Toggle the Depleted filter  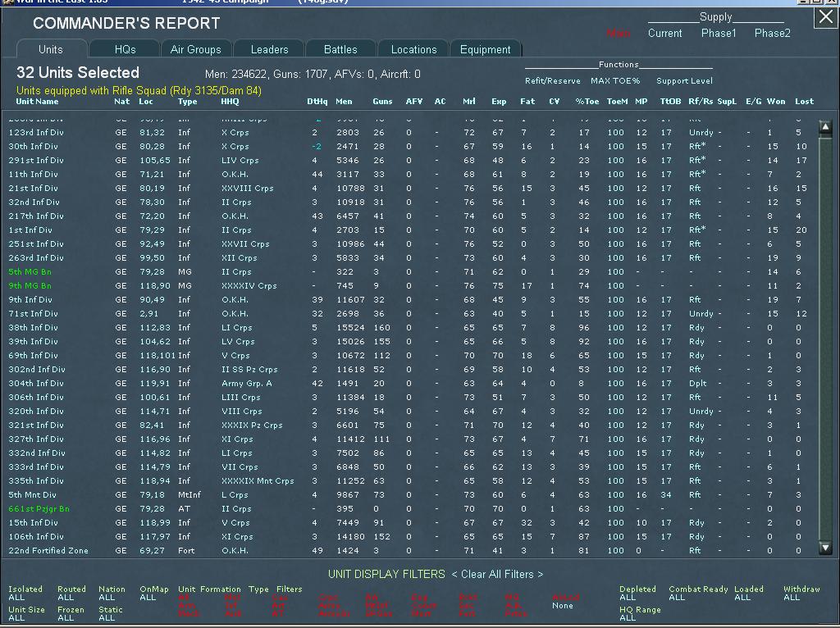pos(637,594)
